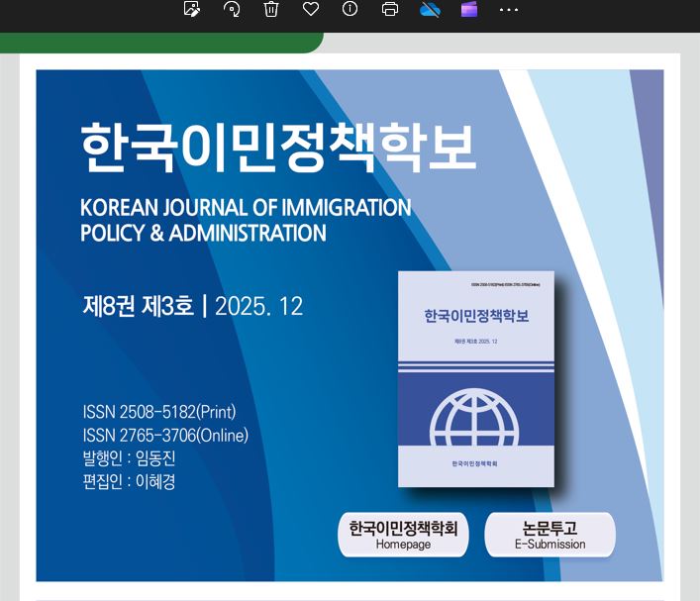Screen dimensions: 700x601
Task: Click the large title 한국이민정책학보
Action: coord(278,147)
